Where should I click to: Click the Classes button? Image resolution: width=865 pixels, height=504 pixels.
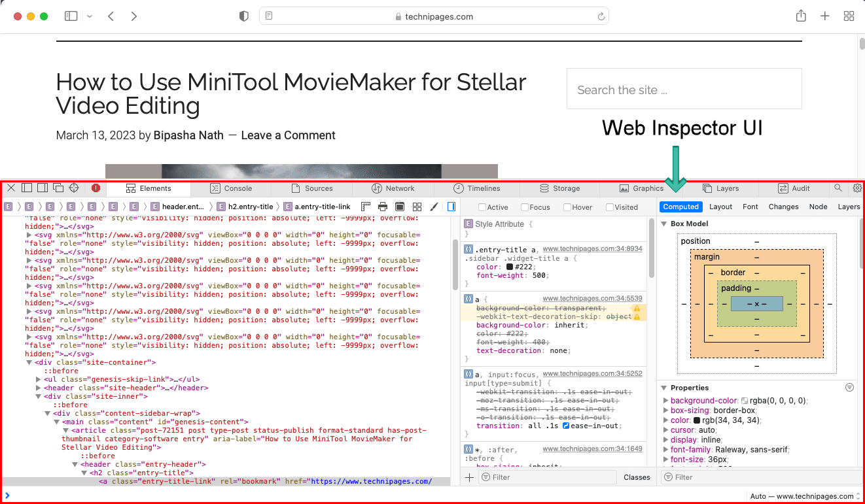(637, 477)
